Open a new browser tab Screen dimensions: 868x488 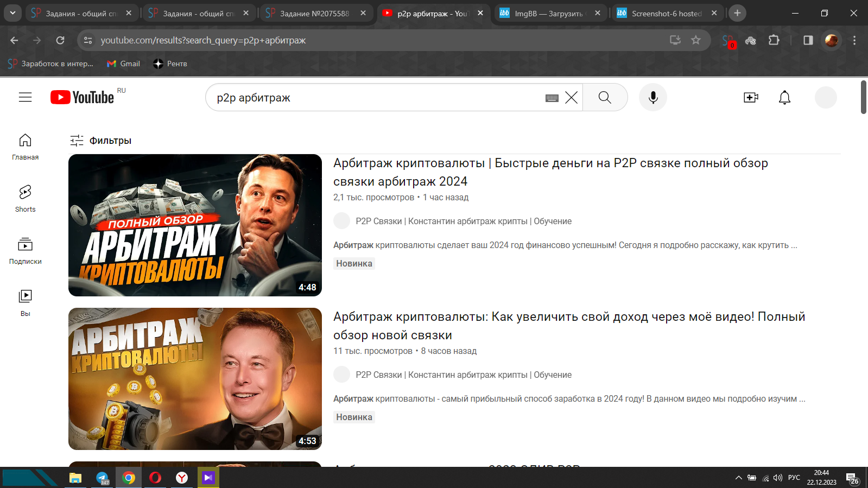pyautogui.click(x=737, y=13)
